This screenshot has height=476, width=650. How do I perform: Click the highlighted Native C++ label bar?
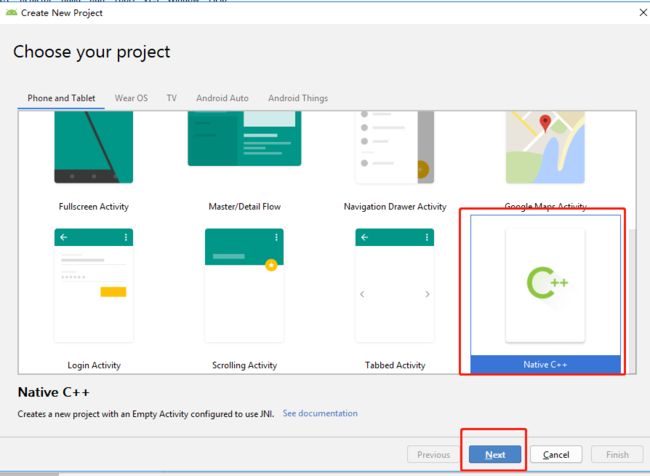coord(546,364)
